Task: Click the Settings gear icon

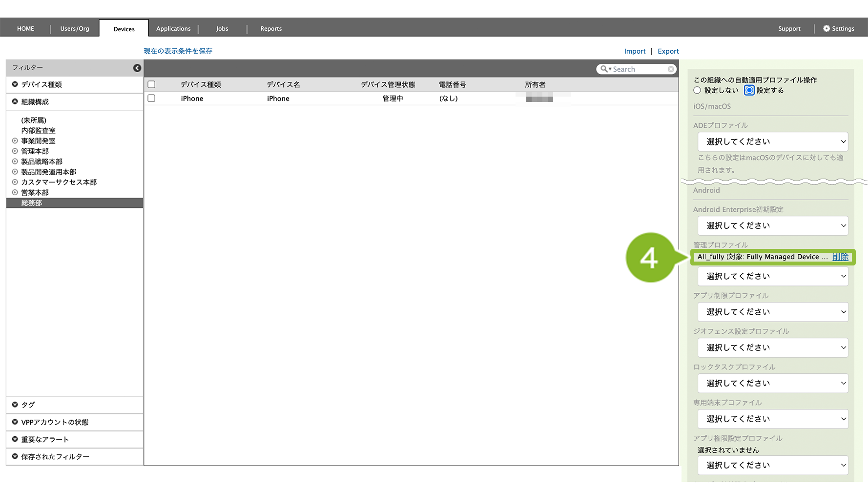Action: [x=826, y=29]
